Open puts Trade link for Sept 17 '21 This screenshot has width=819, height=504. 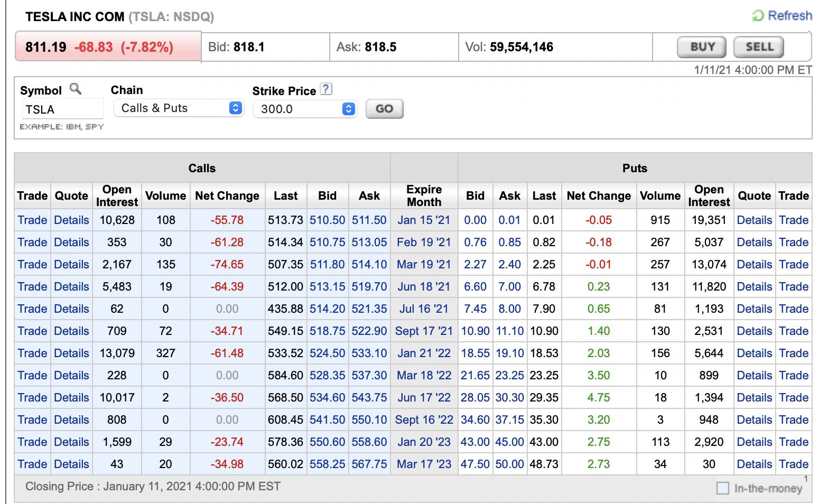pyautogui.click(x=794, y=331)
